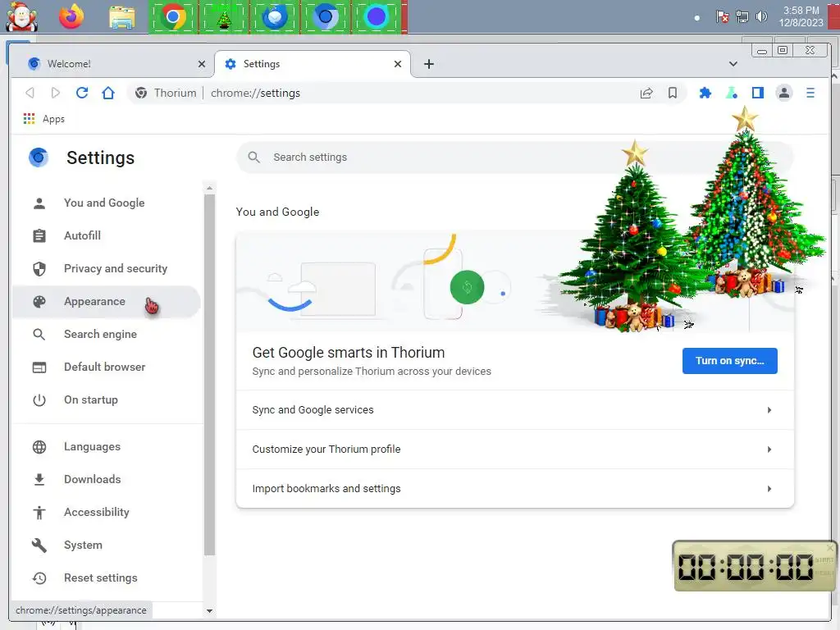Screen dimensions: 840x630
Task: Expand Import bookmarks and settings row
Action: click(x=515, y=489)
